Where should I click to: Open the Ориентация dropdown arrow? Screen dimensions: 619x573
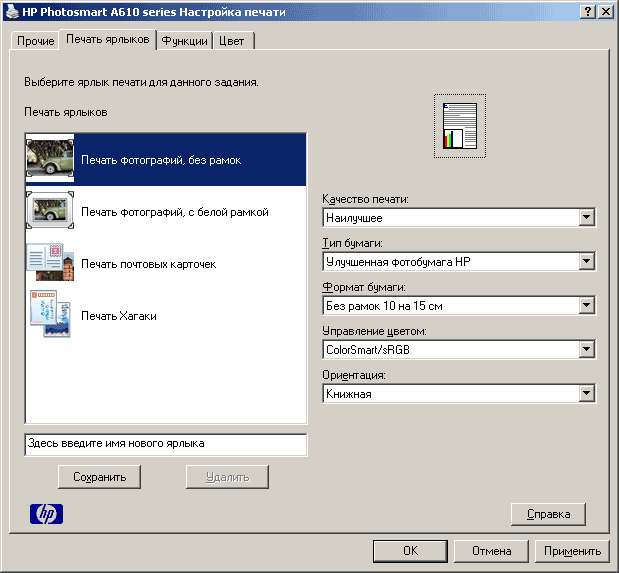tap(587, 393)
